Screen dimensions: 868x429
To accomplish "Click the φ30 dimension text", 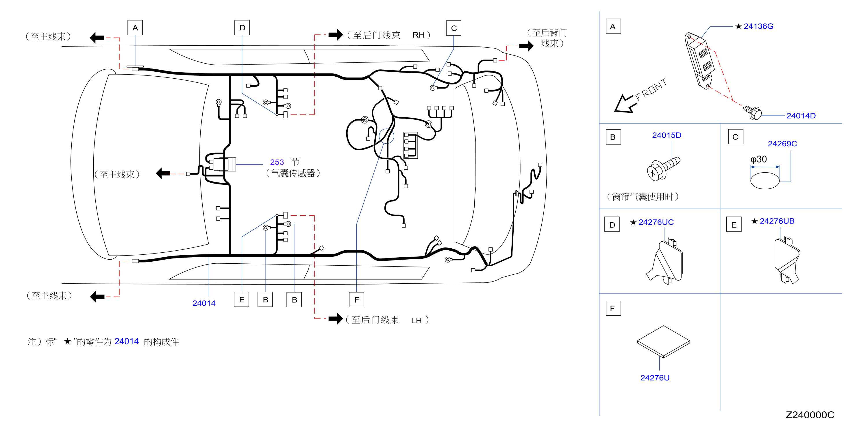I will coord(758,159).
